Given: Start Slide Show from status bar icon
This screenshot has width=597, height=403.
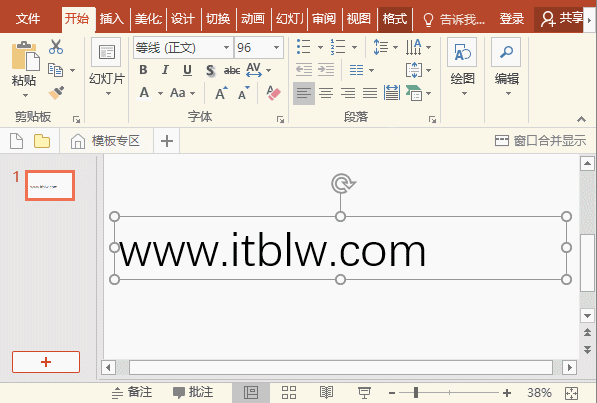Looking at the screenshot, I should pos(364,392).
